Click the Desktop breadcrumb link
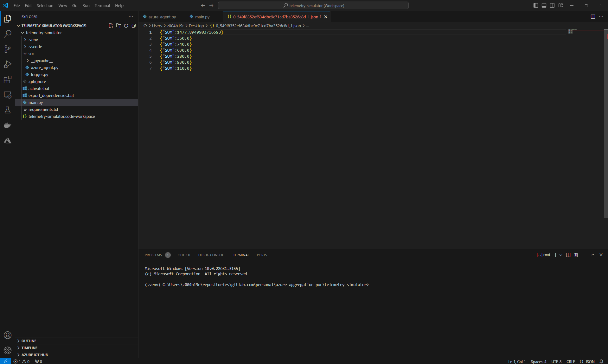 (196, 26)
